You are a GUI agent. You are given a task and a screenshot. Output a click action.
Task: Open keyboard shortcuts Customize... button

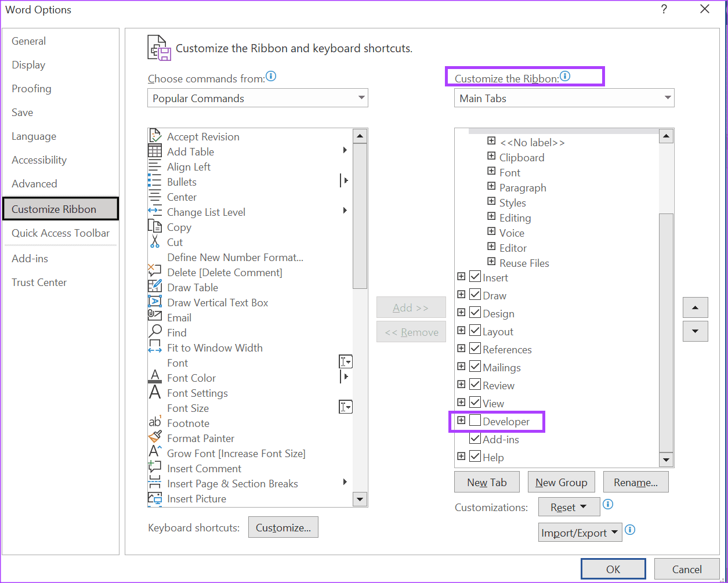[x=283, y=527]
